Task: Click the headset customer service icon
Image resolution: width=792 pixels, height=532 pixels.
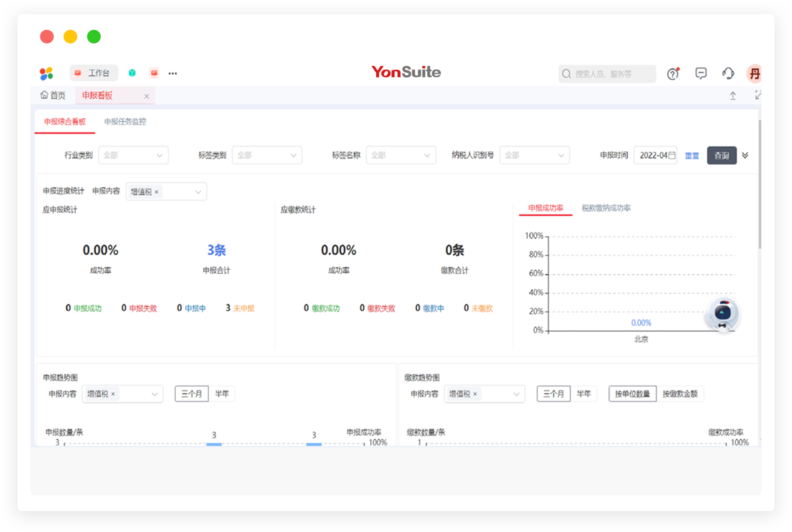Action: point(728,73)
